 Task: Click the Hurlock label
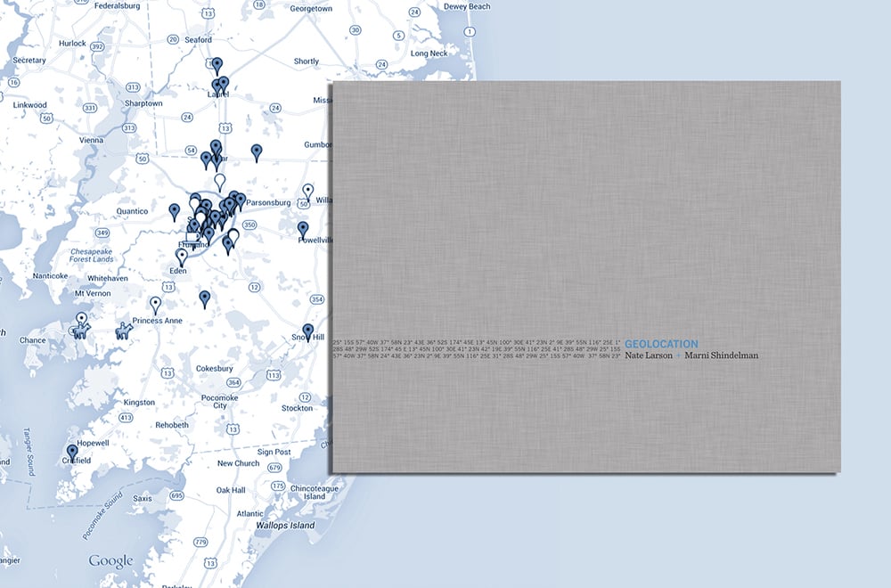point(72,43)
